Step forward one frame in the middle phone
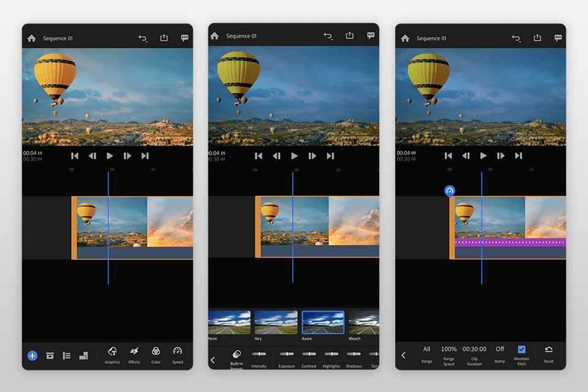The width and height of the screenshot is (588, 392). point(312,156)
